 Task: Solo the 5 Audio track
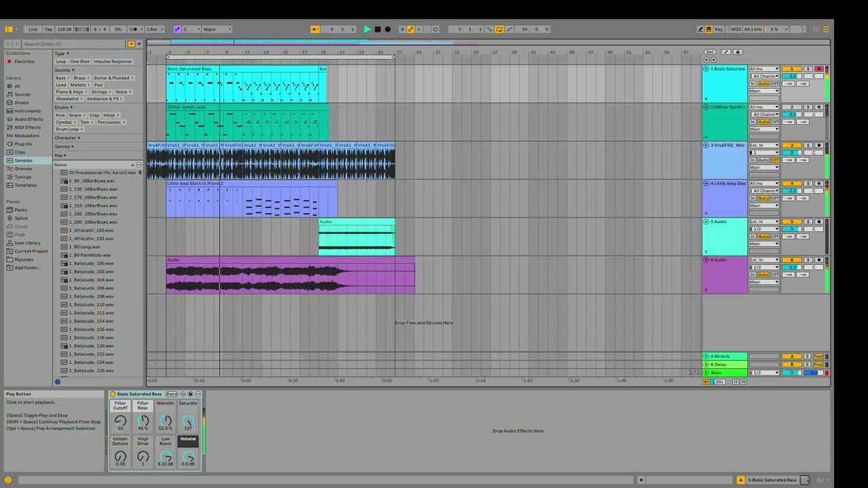(x=808, y=222)
